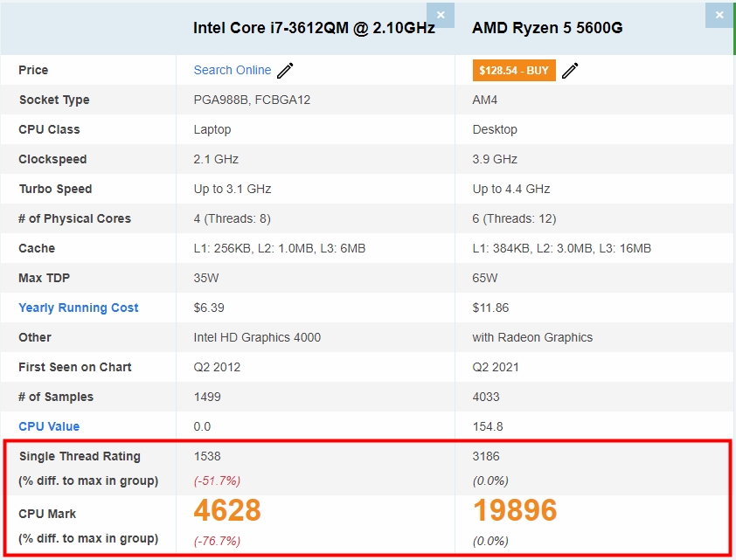Click # of Physical Cores label

74,218
